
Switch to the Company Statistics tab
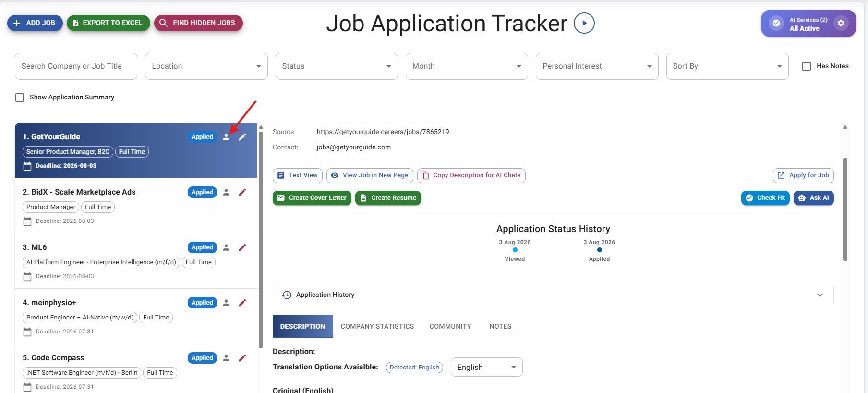377,326
